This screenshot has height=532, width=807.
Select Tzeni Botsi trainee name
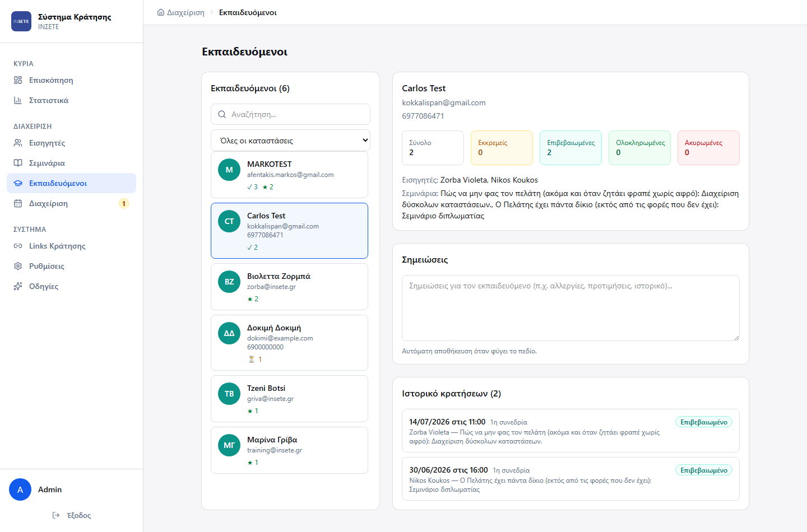266,388
